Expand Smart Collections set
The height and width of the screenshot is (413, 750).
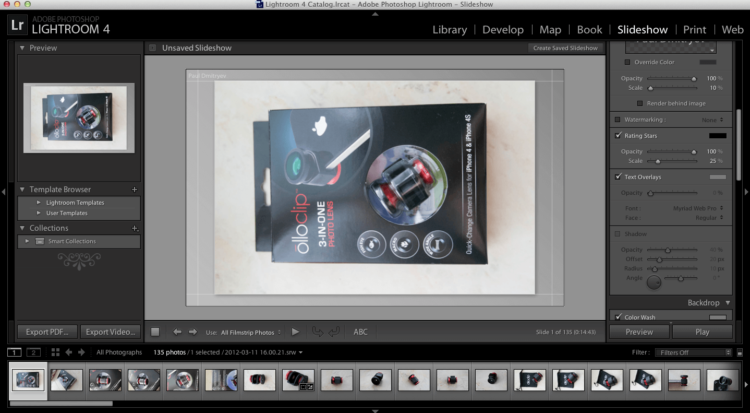(x=27, y=241)
